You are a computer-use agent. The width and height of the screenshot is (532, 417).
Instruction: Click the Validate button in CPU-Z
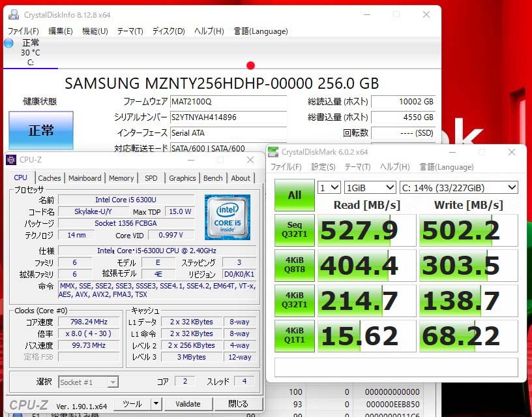point(188,404)
